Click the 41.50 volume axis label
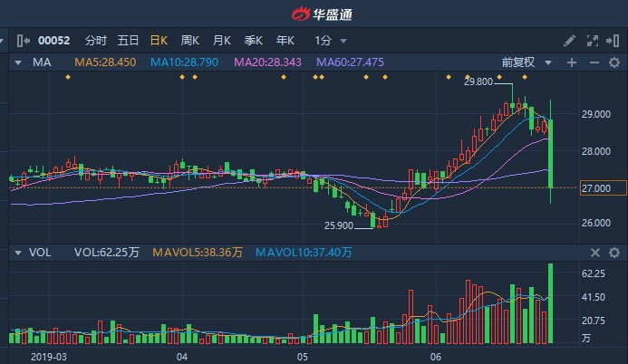Image resolution: width=628 pixels, height=364 pixels. click(x=594, y=297)
